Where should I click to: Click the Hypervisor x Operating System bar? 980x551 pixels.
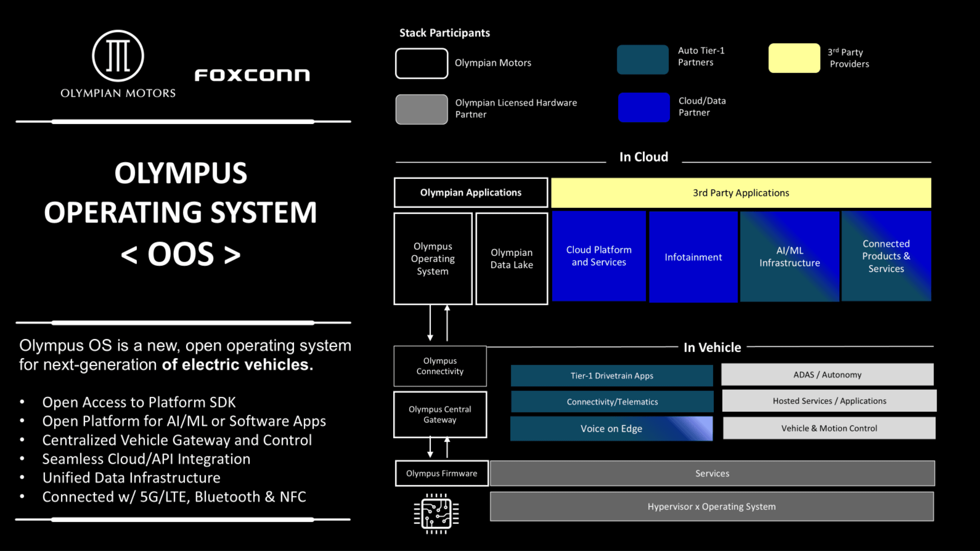tap(712, 507)
